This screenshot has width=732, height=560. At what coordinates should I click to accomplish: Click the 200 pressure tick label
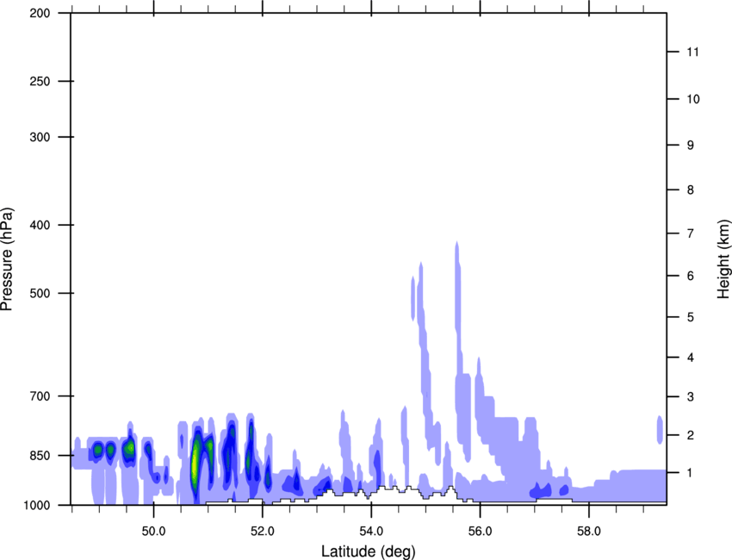click(40, 13)
